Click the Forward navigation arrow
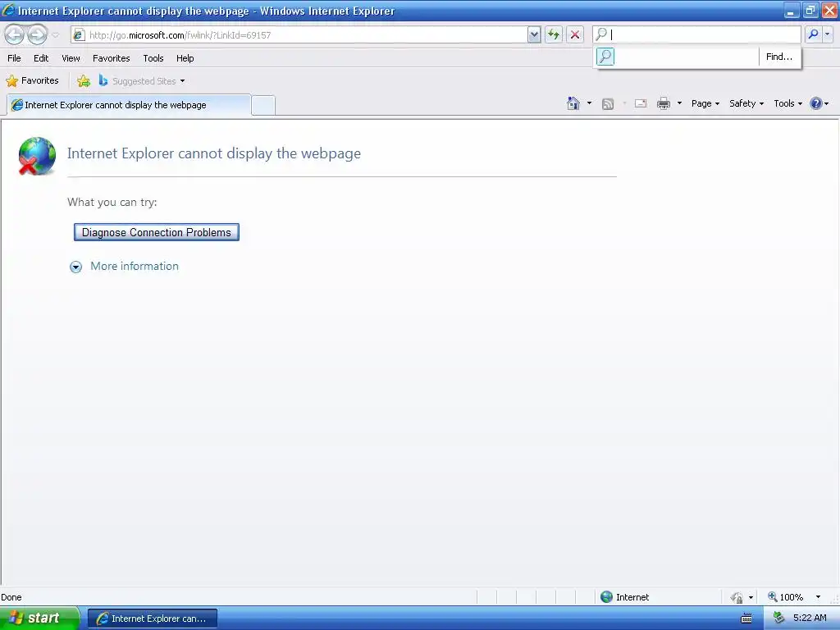 pyautogui.click(x=37, y=34)
